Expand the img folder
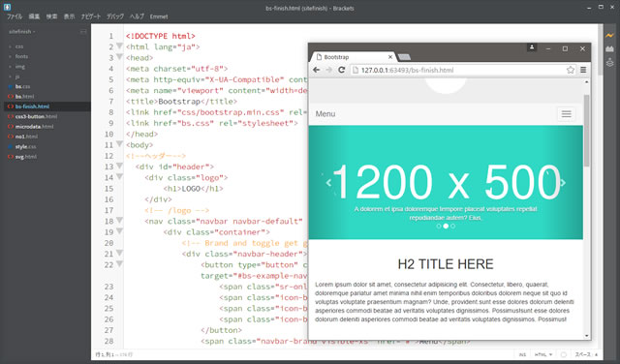 click(x=19, y=67)
